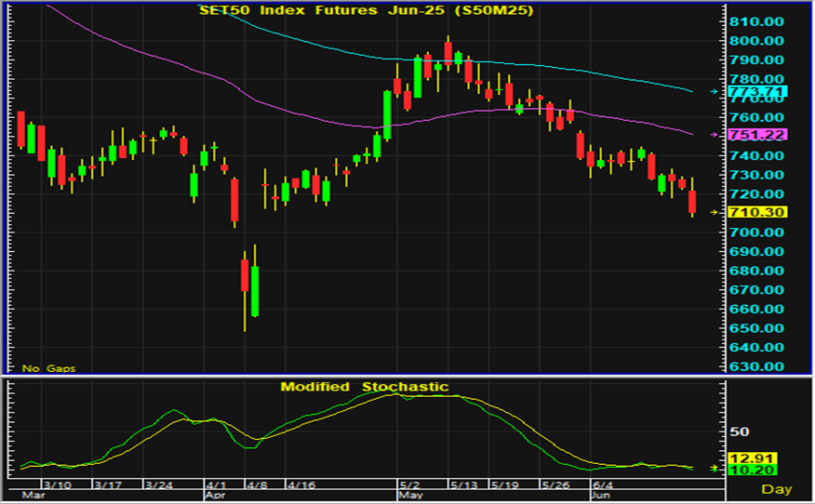
Task: Click the Jun month label
Action: pyautogui.click(x=600, y=496)
